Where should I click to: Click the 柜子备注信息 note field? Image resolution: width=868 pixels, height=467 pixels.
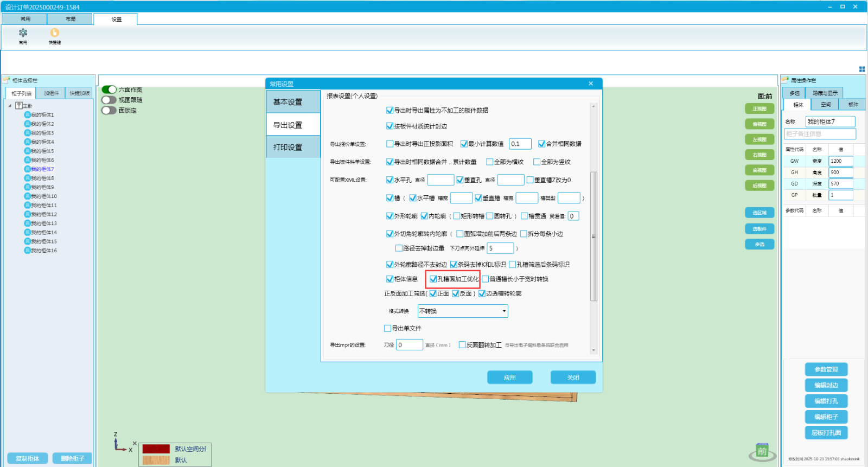click(x=820, y=134)
